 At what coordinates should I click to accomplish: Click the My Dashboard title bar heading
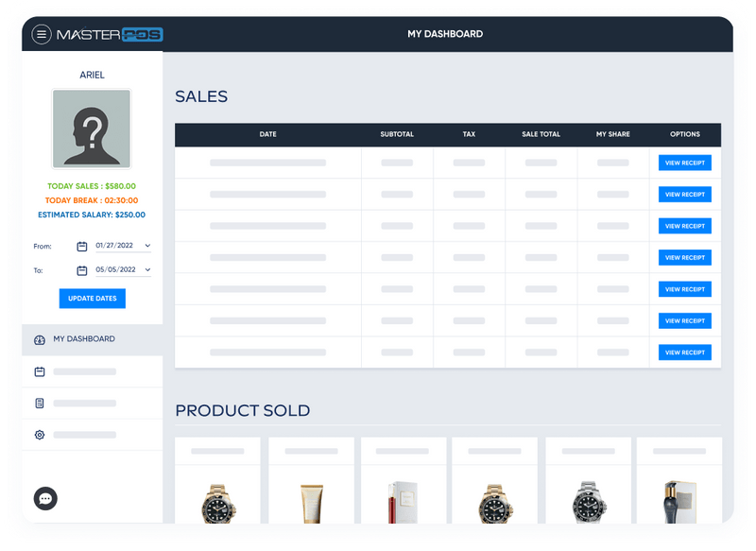point(445,34)
